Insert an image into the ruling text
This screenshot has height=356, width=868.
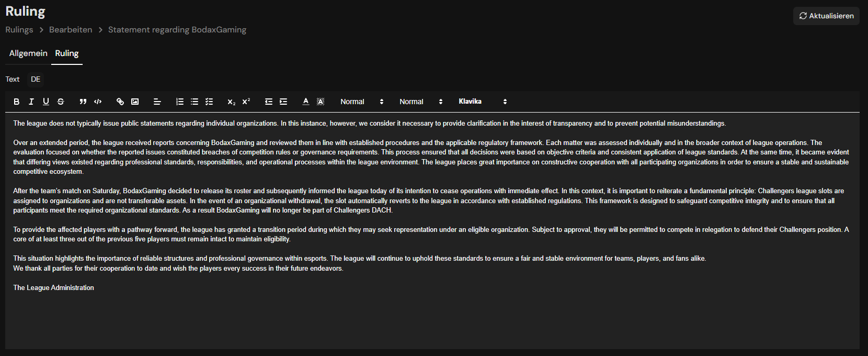click(x=135, y=102)
